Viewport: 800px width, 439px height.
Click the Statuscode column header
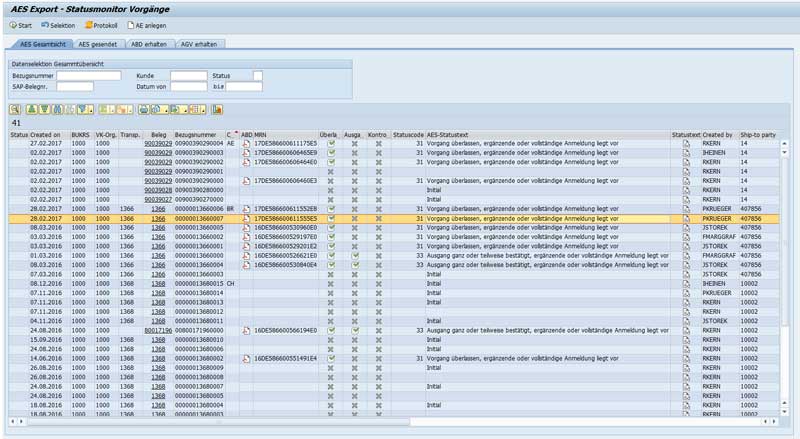(x=408, y=135)
